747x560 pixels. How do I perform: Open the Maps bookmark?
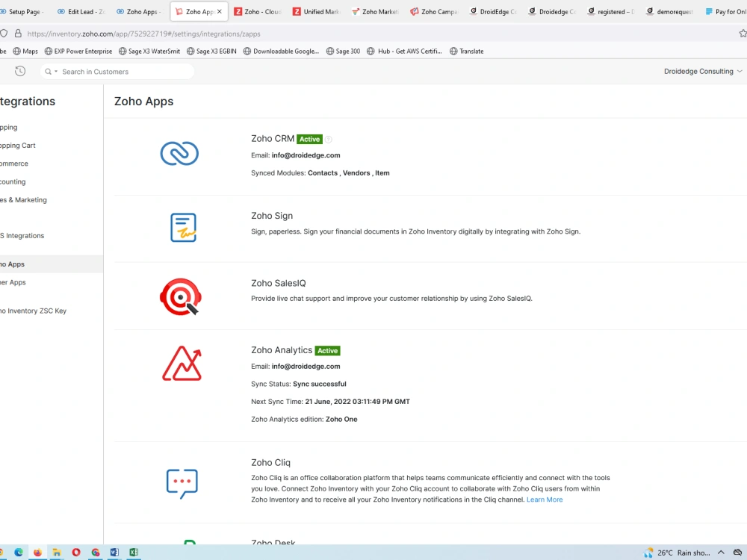click(x=25, y=51)
